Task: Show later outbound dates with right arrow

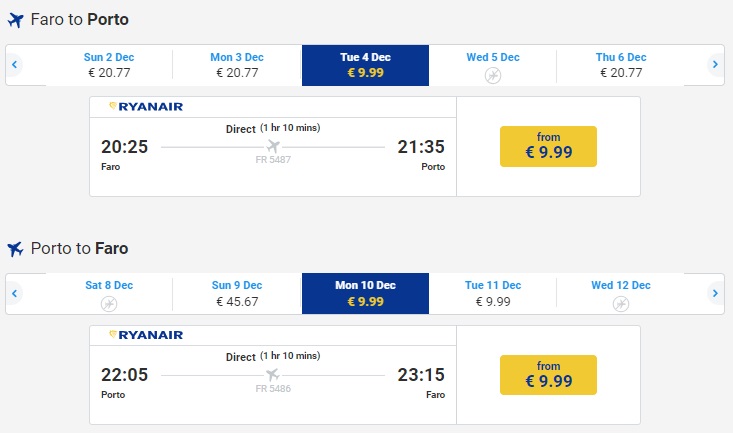Action: [715, 65]
